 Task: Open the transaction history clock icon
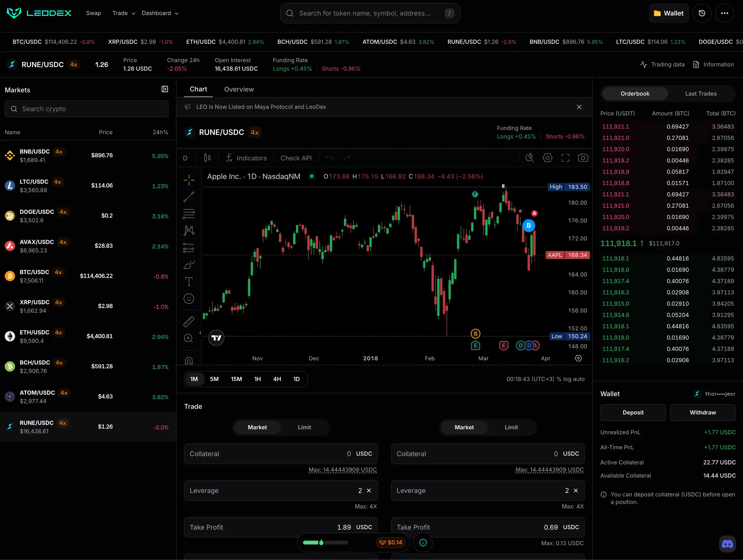click(702, 13)
